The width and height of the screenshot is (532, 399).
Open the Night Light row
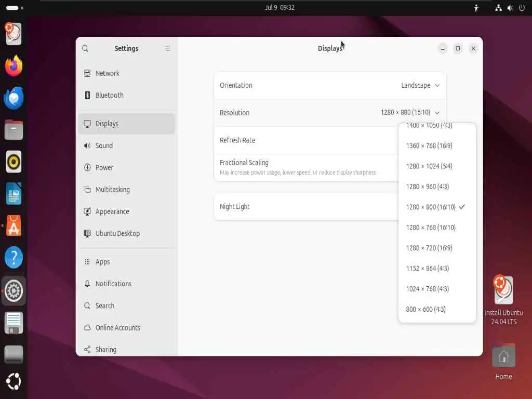(x=306, y=207)
